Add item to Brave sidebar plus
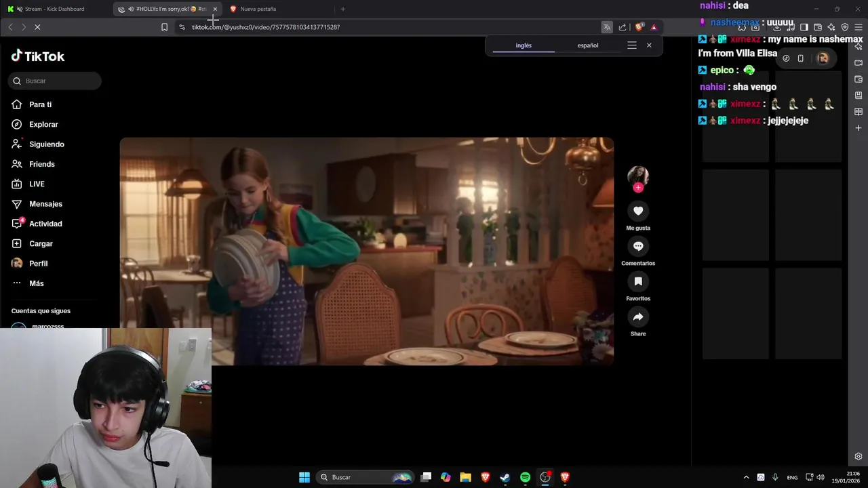This screenshot has height=488, width=868. pyautogui.click(x=859, y=128)
